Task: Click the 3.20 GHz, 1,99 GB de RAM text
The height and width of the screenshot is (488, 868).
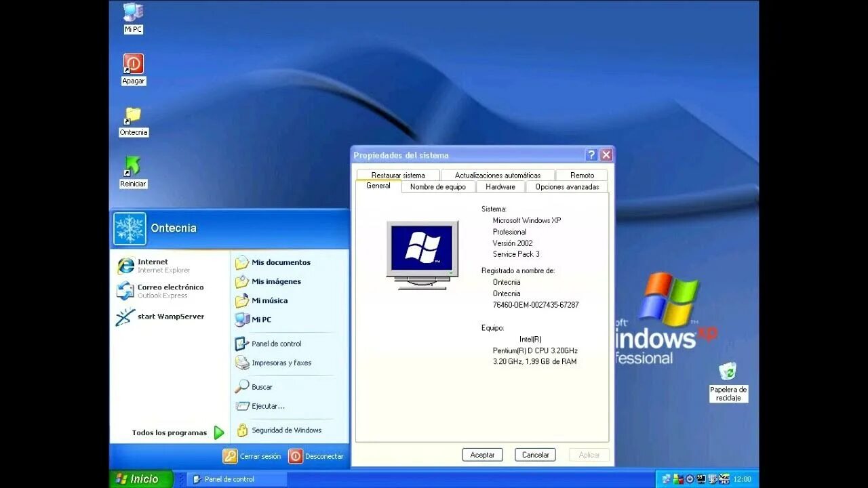Action: pos(534,361)
